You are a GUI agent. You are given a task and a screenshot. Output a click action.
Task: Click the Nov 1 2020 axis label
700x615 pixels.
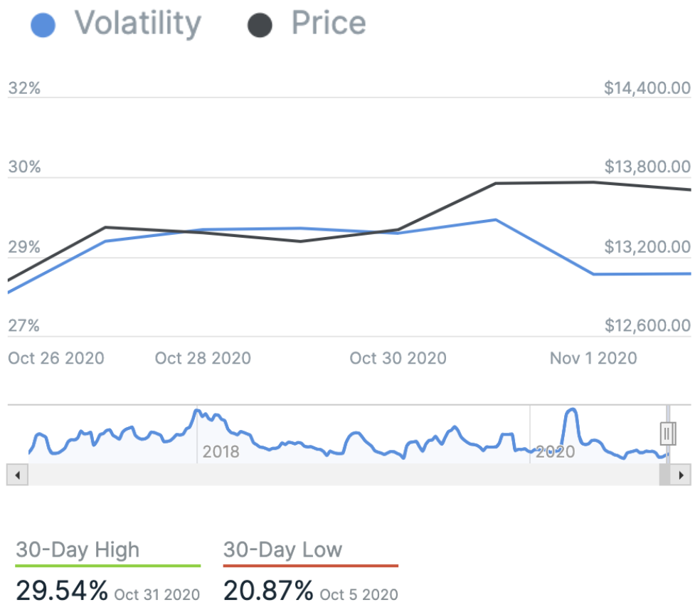(593, 357)
